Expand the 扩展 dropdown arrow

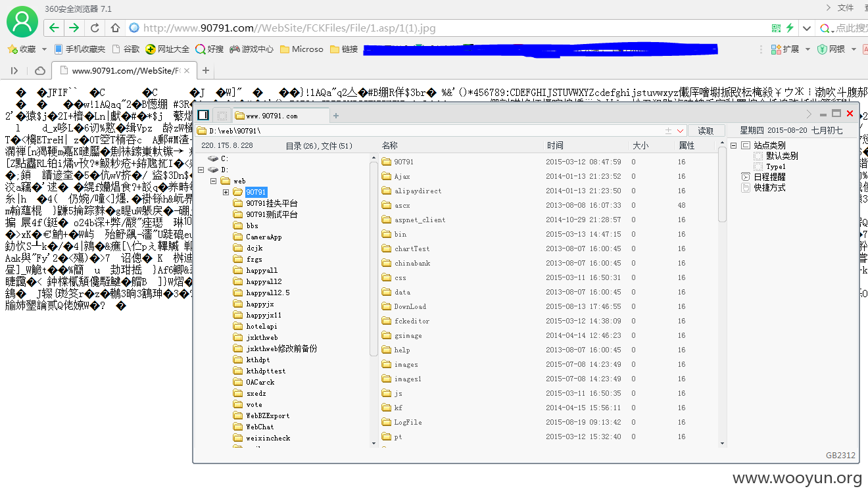click(x=807, y=49)
